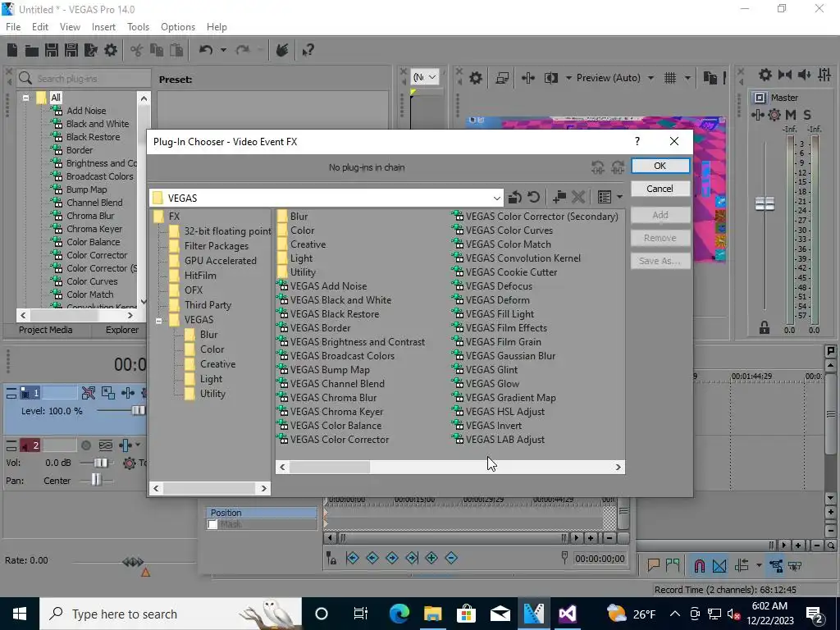Open Mixing Console sliders icon
Viewport: 840px width, 630px height.
tap(824, 75)
